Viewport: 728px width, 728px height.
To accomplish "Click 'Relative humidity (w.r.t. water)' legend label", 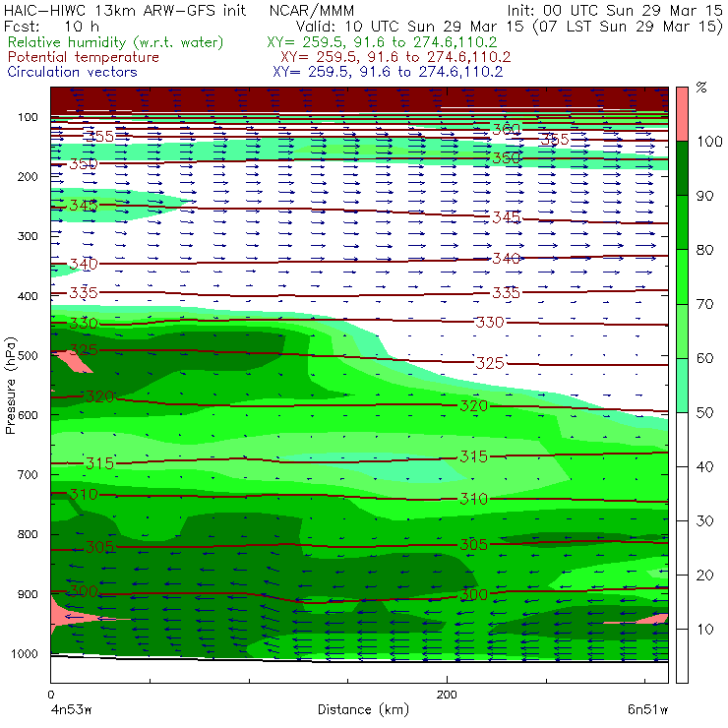I will point(116,42).
